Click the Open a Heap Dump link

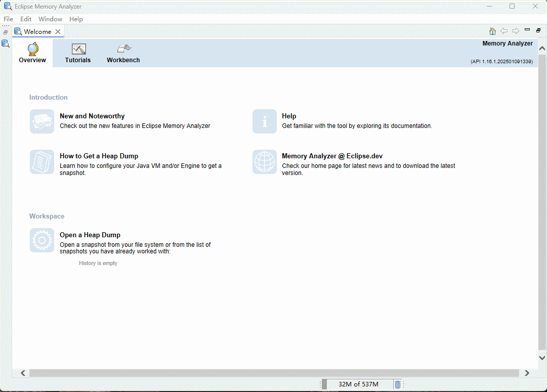coord(90,235)
